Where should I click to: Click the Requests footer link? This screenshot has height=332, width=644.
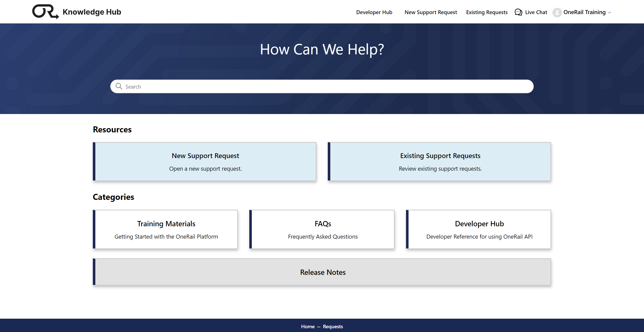click(x=333, y=326)
